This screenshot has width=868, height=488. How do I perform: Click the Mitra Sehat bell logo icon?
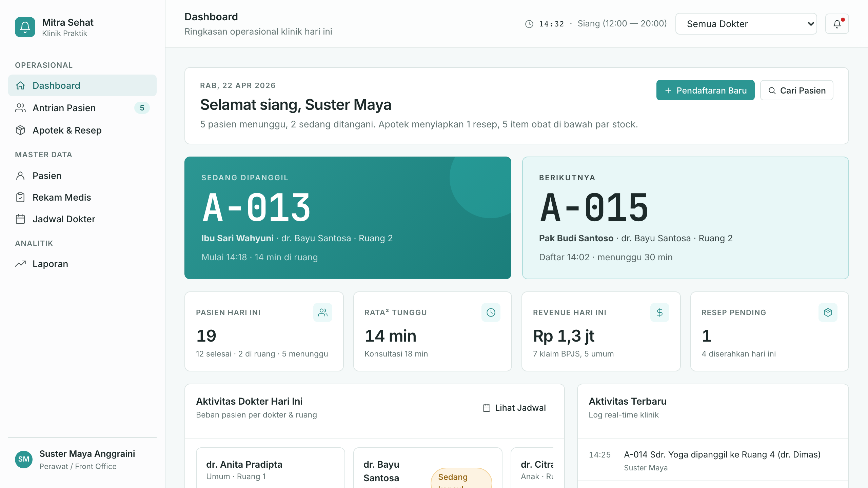point(25,27)
